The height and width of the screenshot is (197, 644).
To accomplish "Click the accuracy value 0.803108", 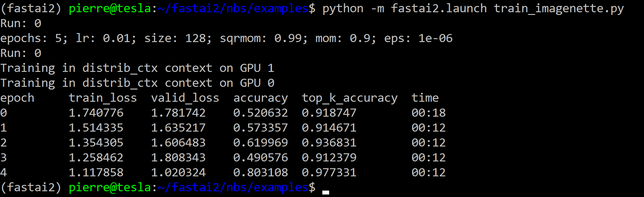I will pyautogui.click(x=260, y=173).
